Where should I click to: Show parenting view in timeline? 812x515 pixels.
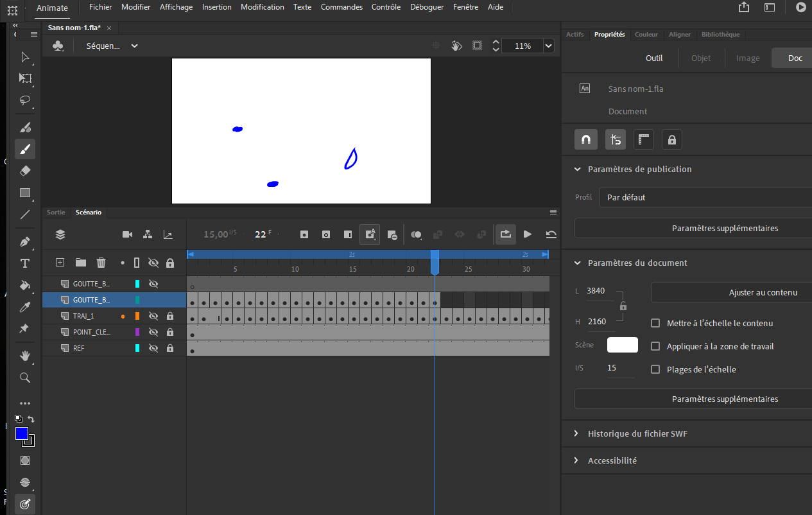[x=148, y=234]
